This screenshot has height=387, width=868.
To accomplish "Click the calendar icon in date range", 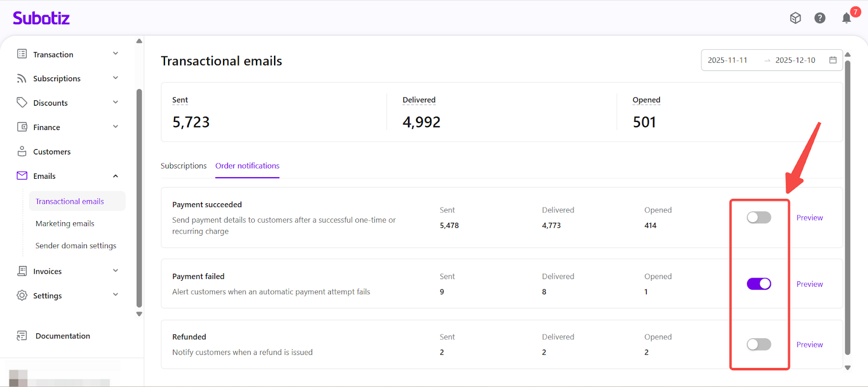I will point(833,60).
